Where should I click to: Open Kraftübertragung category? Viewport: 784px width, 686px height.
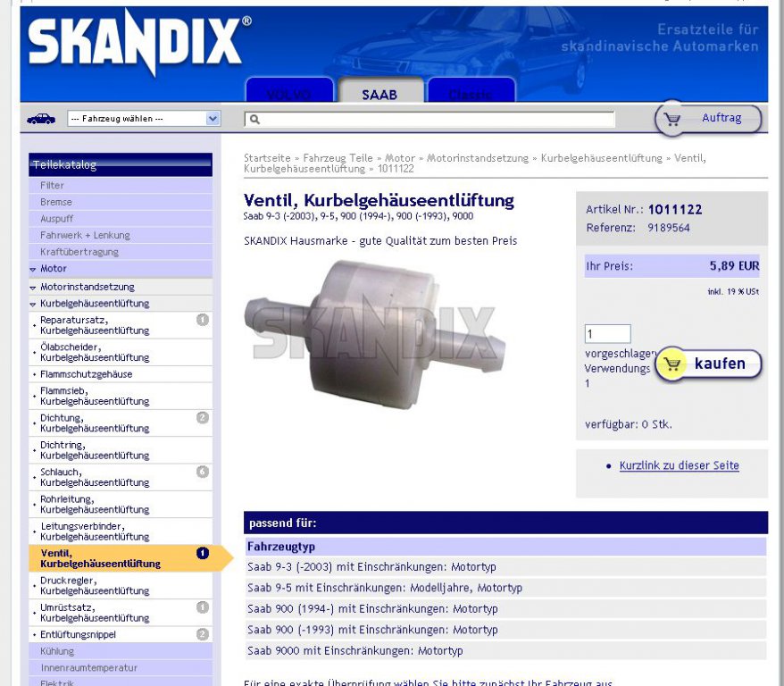pyautogui.click(x=121, y=252)
